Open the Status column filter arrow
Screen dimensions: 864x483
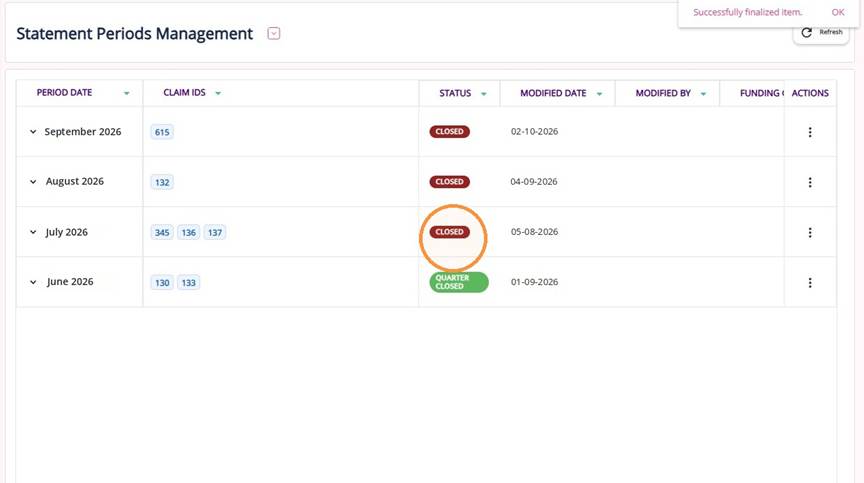click(x=484, y=94)
